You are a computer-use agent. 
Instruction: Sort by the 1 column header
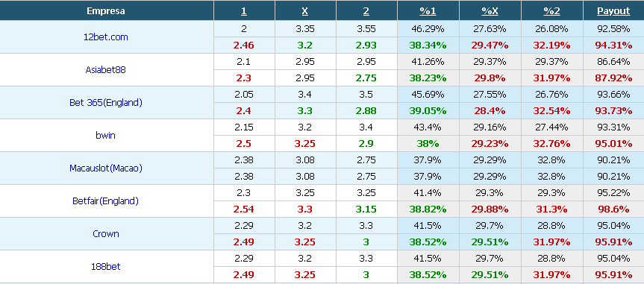[x=244, y=11]
